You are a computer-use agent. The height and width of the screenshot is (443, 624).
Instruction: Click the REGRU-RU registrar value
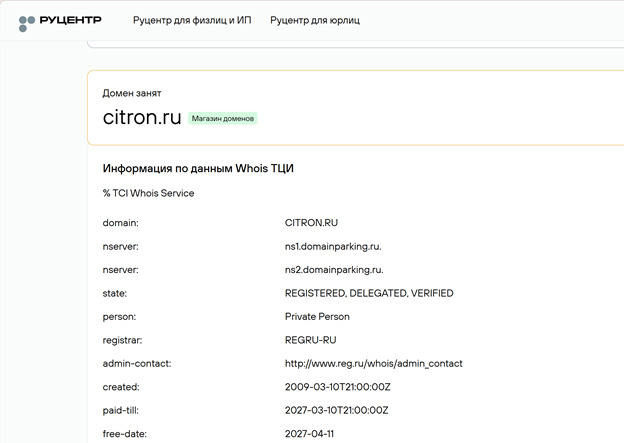(x=310, y=340)
